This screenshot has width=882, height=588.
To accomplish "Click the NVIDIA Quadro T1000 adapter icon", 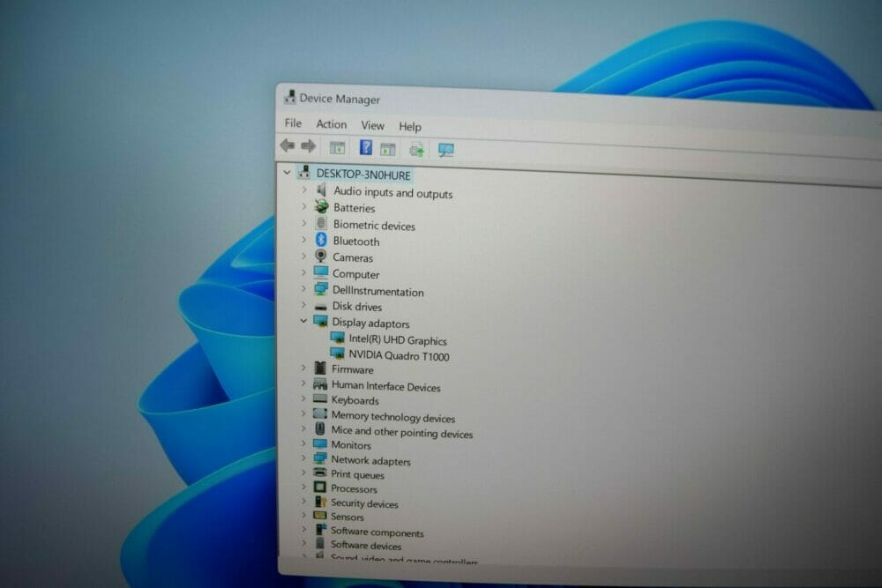I will [x=338, y=354].
